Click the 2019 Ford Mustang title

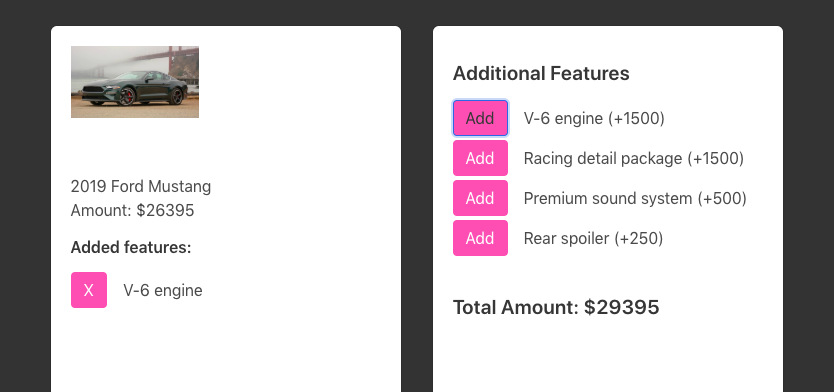click(141, 186)
